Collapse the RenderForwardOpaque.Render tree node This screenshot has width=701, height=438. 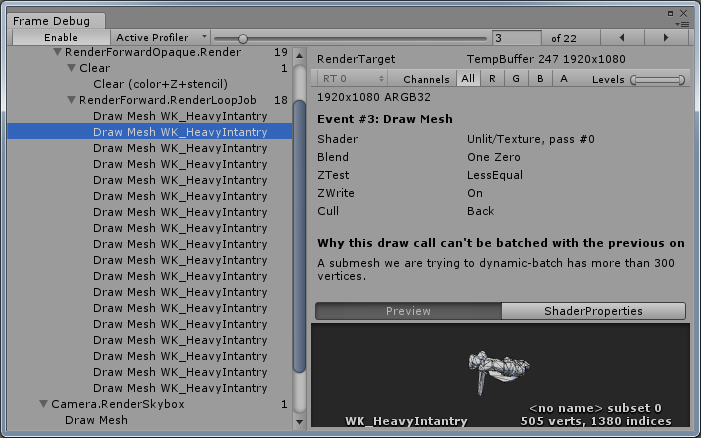[58, 52]
